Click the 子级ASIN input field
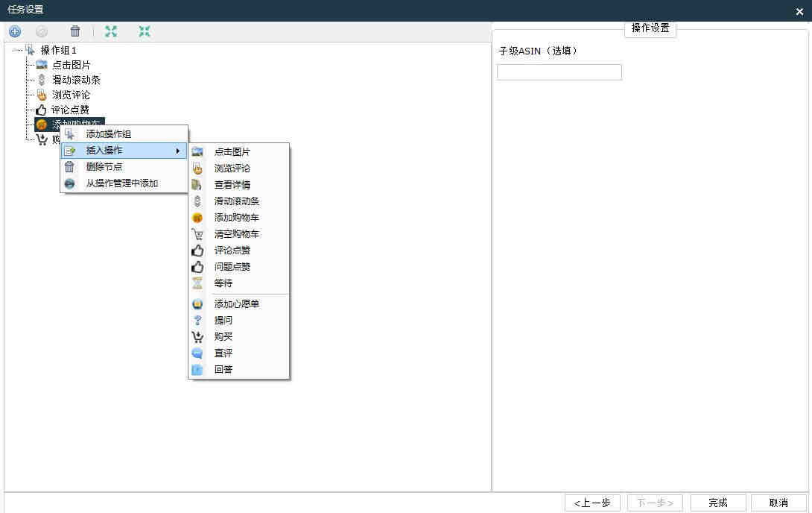Screen dimensions: 812x513 [559, 72]
